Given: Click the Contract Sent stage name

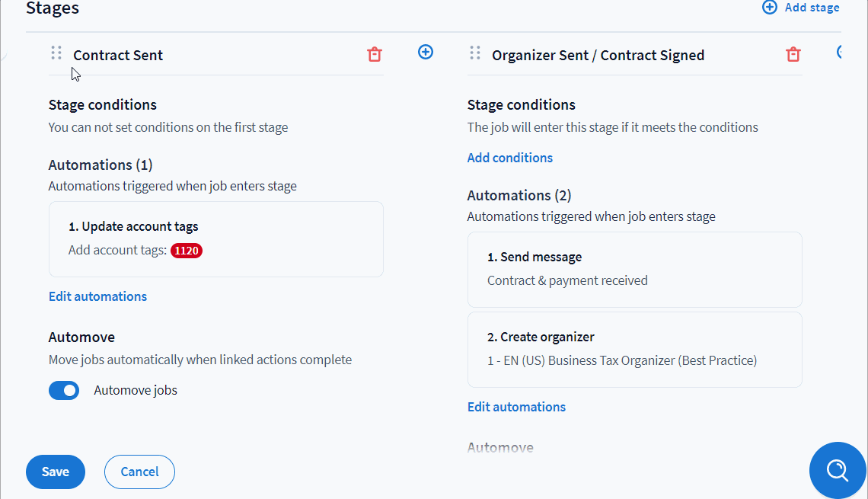Looking at the screenshot, I should (118, 56).
